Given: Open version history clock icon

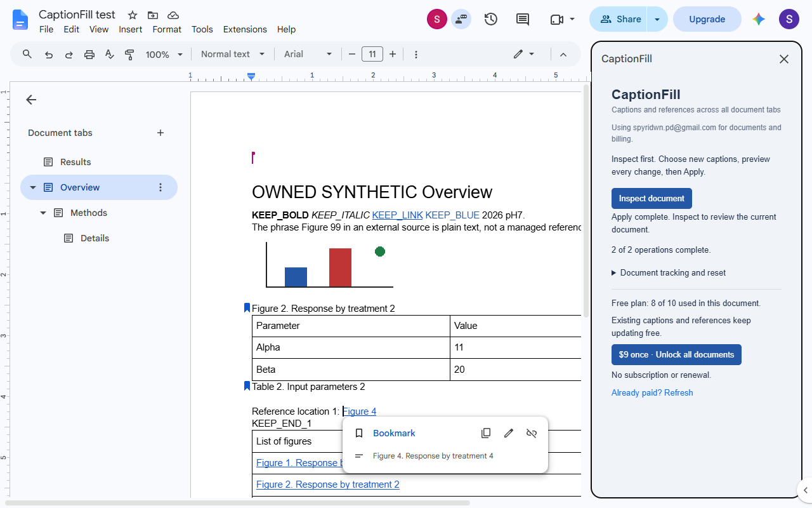Looking at the screenshot, I should point(490,19).
